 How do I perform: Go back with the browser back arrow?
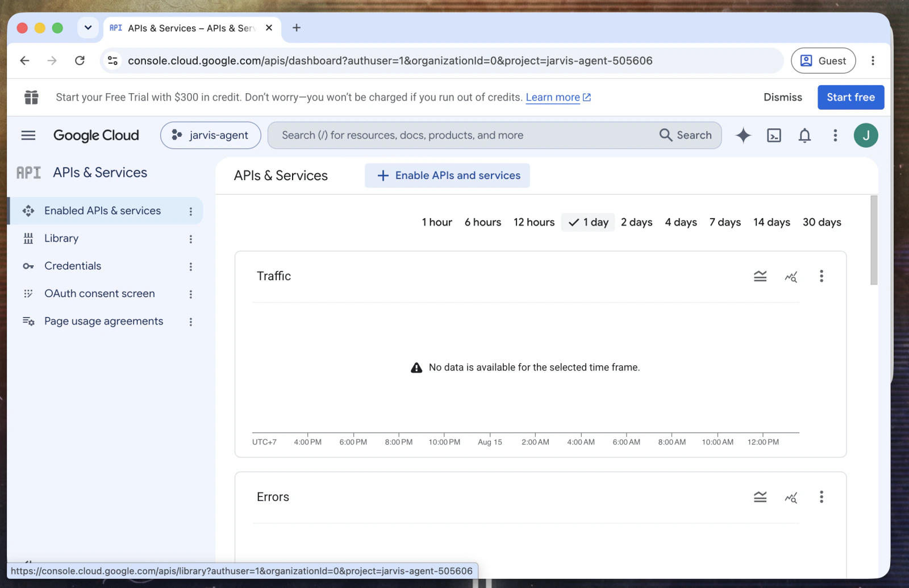[x=24, y=61]
